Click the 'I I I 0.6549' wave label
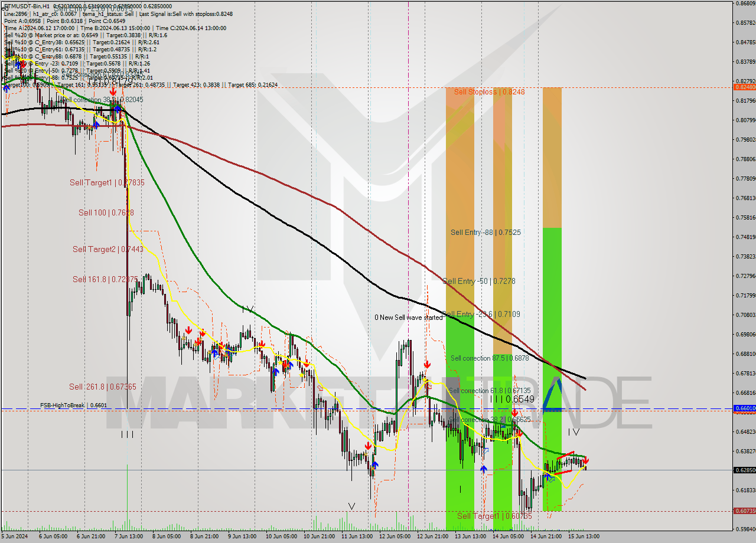Image resolution: width=756 pixels, height=543 pixels. point(511,400)
